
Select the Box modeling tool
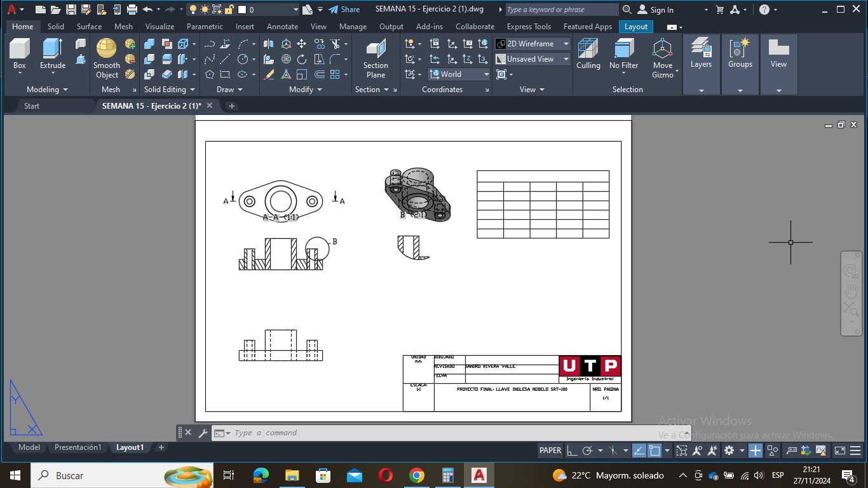[20, 53]
